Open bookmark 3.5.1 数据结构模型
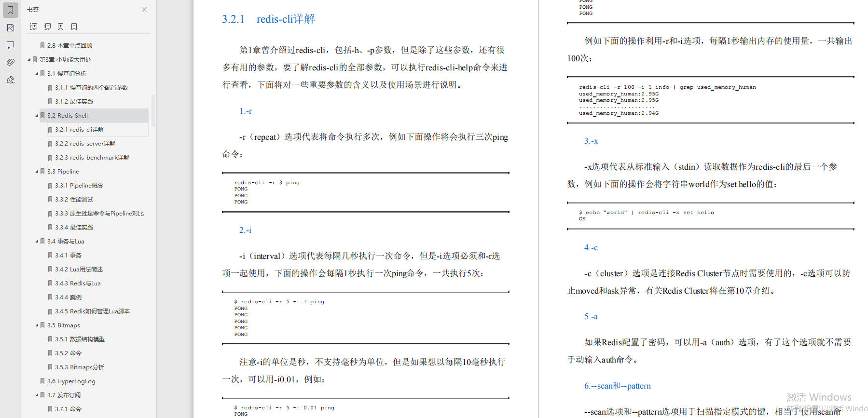Screen dimensions: 868x418 [x=80, y=339]
